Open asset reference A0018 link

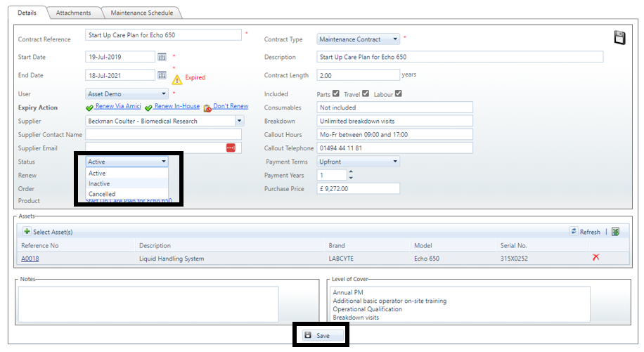[30, 259]
